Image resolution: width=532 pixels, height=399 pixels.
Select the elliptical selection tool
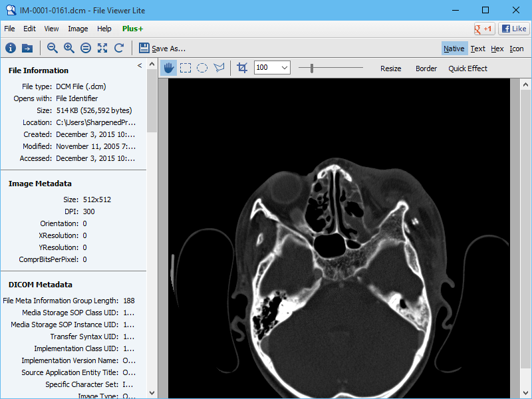coord(202,67)
